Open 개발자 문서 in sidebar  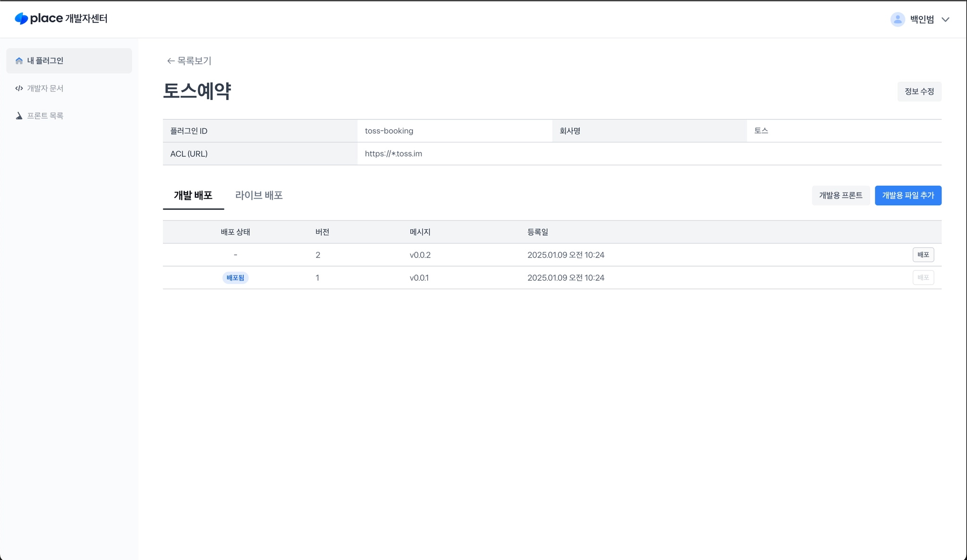pos(45,88)
